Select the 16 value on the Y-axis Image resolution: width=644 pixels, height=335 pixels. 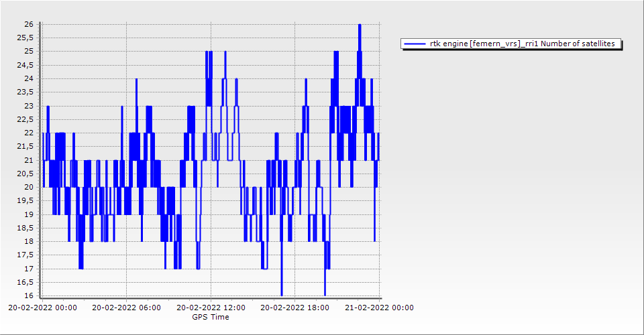coord(28,296)
